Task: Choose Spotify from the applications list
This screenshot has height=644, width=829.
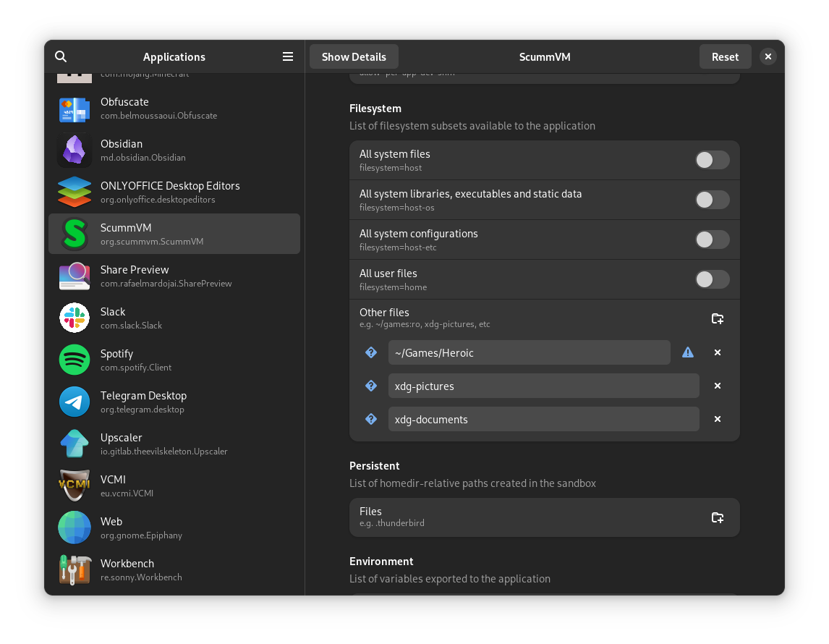Action: pos(174,360)
